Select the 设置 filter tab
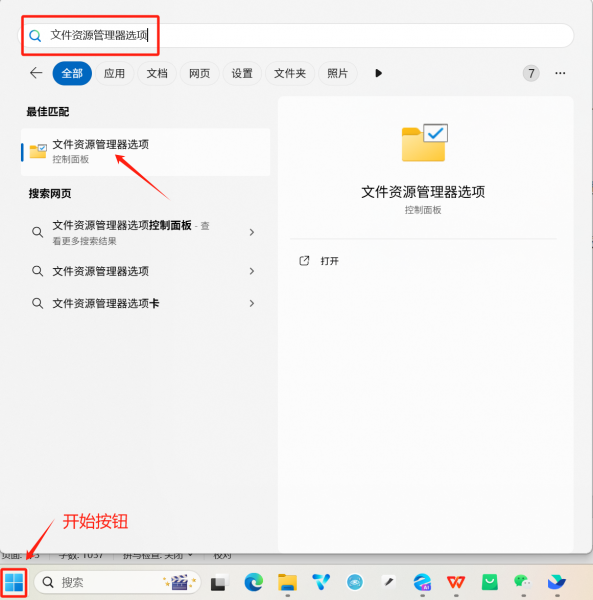The height and width of the screenshot is (600, 593). point(242,73)
